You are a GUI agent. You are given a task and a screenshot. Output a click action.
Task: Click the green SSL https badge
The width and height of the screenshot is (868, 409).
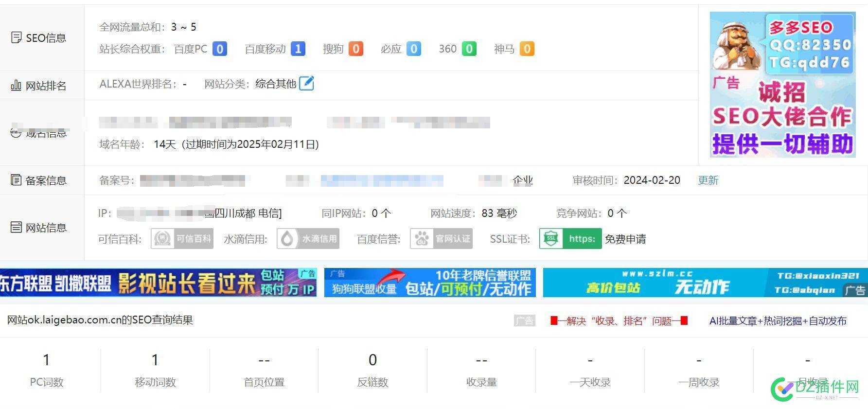coord(570,239)
